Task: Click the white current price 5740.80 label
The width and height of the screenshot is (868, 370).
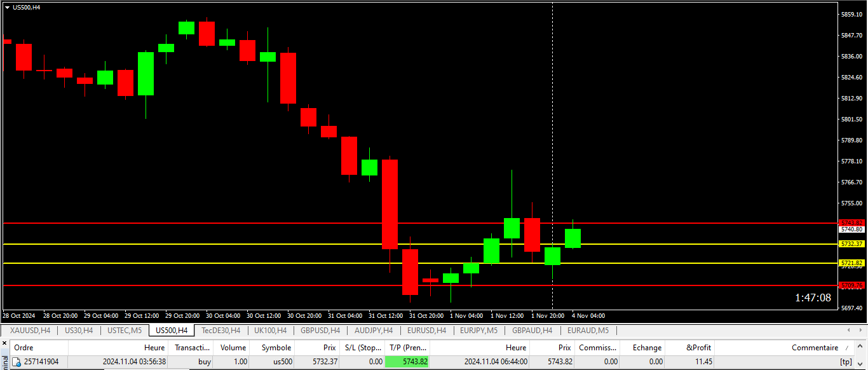Action: click(x=851, y=230)
